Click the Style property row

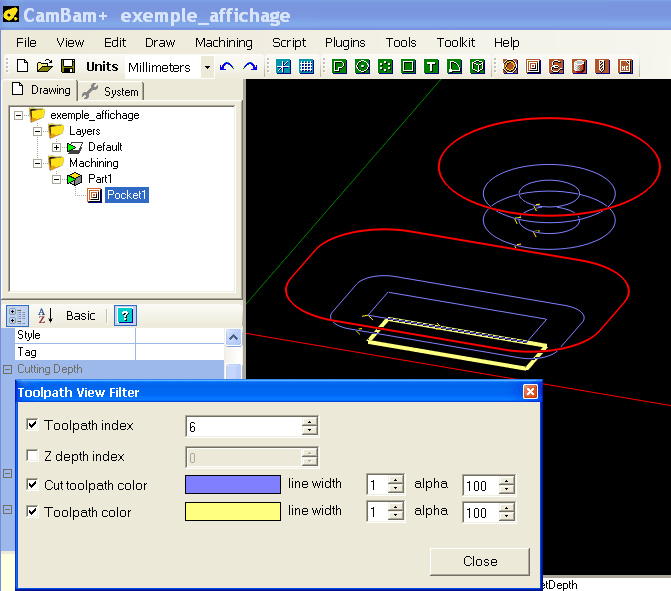pos(120,335)
